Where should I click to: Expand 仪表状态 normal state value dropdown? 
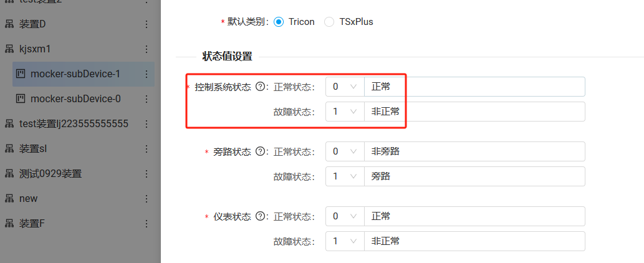coord(345,216)
